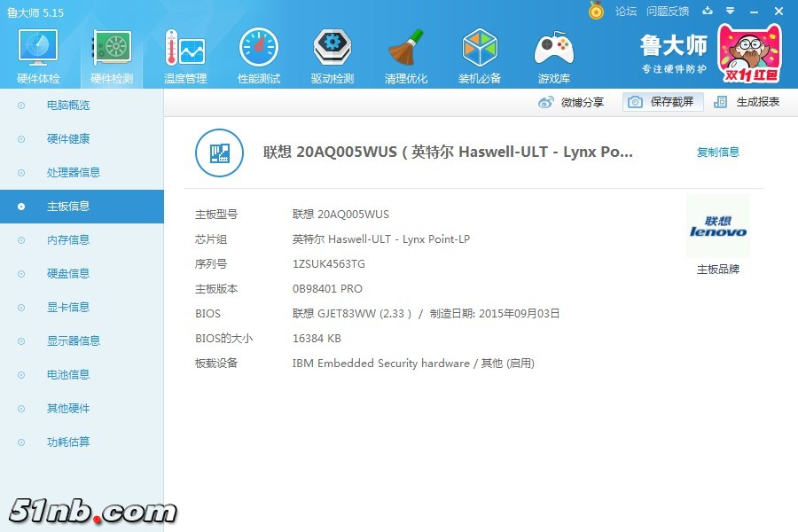Open the 硬件体检 hardware checkup module
Viewport: 798px width, 532px height.
[x=37, y=56]
